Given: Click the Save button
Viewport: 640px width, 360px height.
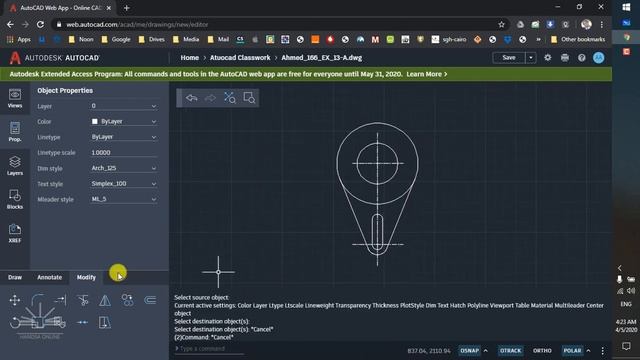Looking at the screenshot, I should click(x=509, y=58).
